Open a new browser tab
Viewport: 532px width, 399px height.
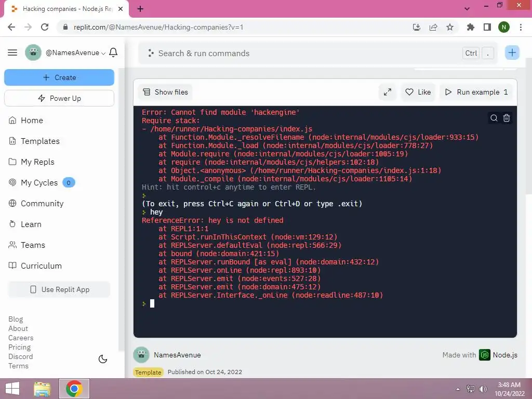[140, 9]
